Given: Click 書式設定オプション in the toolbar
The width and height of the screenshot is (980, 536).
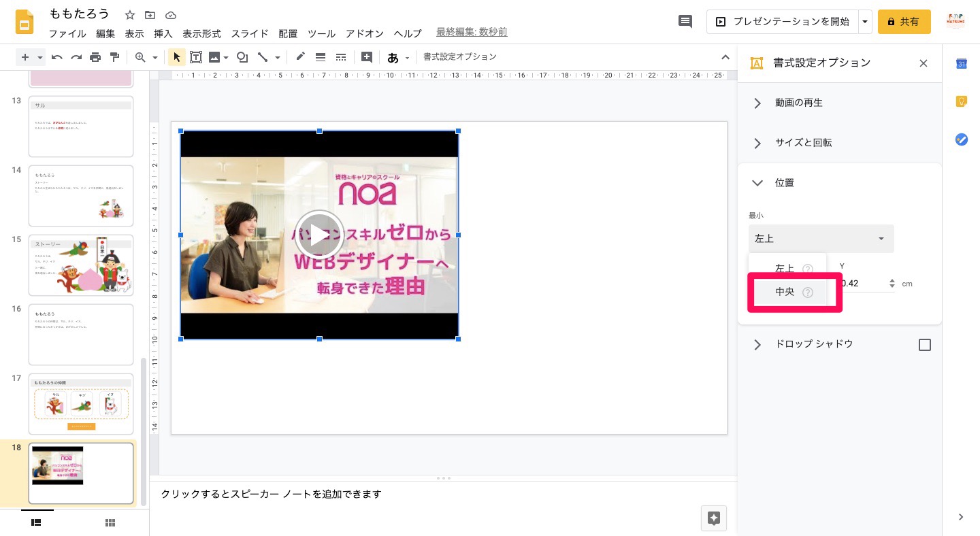Looking at the screenshot, I should (460, 57).
